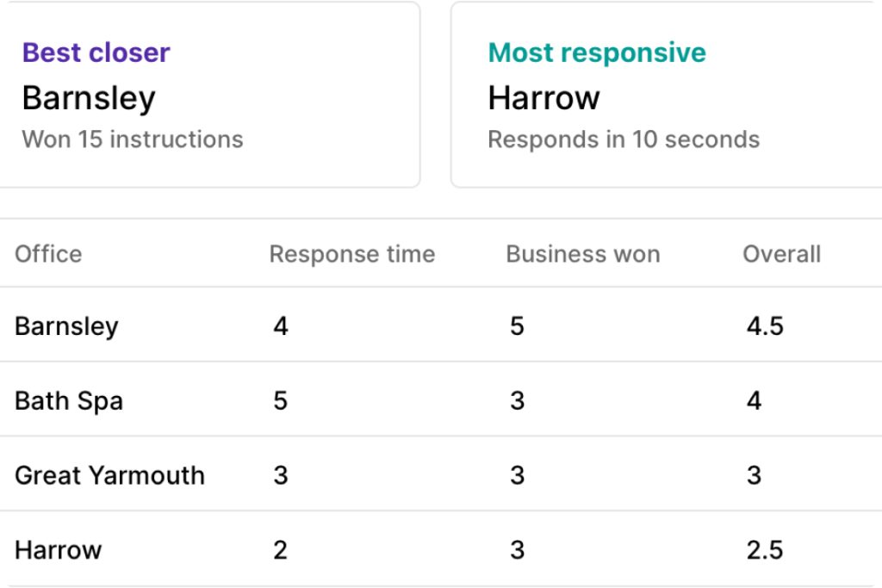The height and width of the screenshot is (588, 882).
Task: Open the Great Yarmouth office row
Action: pos(109,475)
